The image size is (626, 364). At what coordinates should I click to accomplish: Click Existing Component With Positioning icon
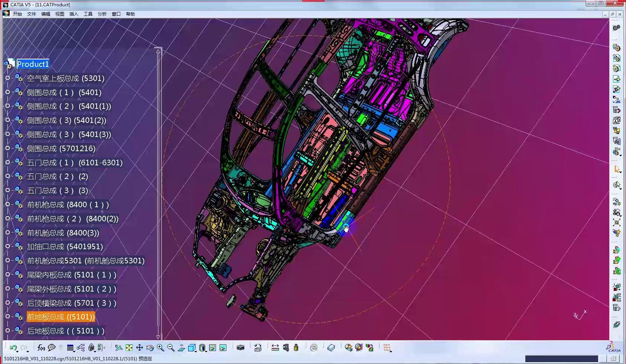click(x=616, y=89)
